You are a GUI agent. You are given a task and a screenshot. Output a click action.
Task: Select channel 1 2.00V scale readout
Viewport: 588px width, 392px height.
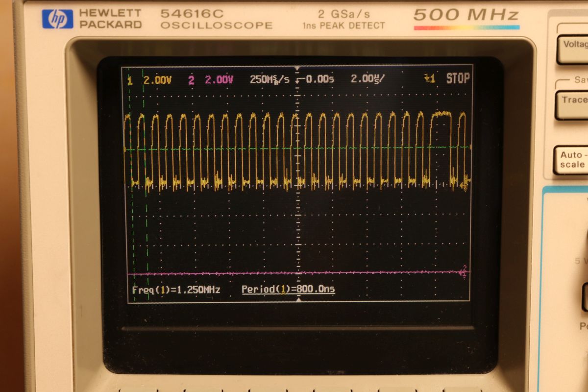157,80
